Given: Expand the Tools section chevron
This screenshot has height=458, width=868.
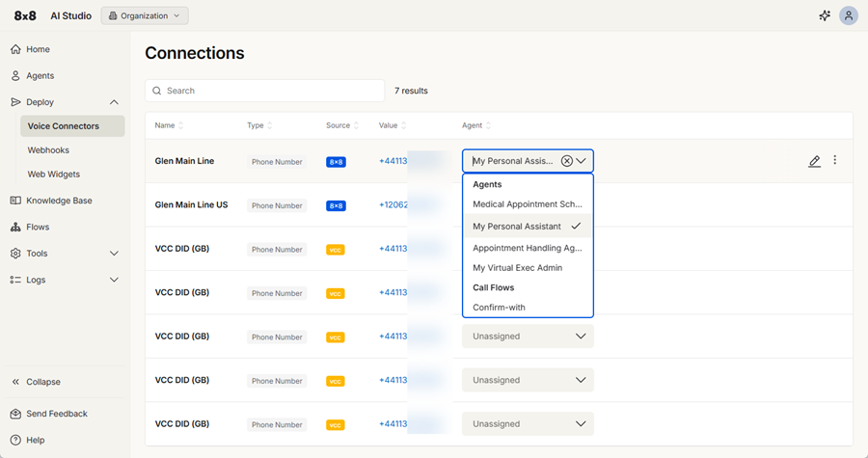Looking at the screenshot, I should pos(114,254).
